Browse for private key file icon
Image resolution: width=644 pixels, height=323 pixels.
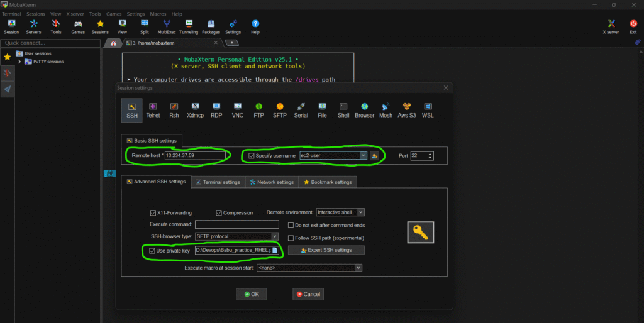click(x=274, y=251)
